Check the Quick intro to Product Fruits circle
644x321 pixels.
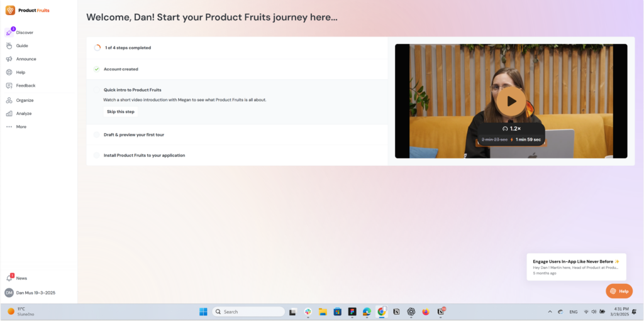(97, 90)
